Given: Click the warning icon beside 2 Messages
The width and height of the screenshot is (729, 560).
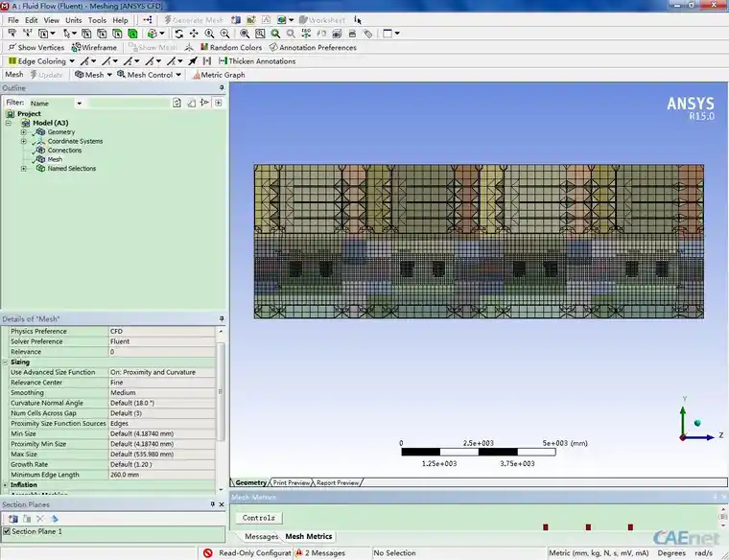Looking at the screenshot, I should click(x=299, y=553).
